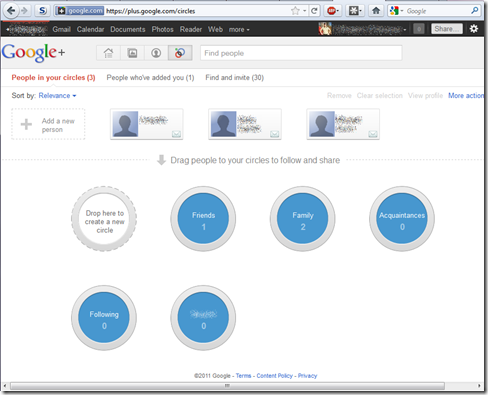This screenshot has height=395, width=488.
Task: Open the Content Policy footer link
Action: [x=274, y=376]
